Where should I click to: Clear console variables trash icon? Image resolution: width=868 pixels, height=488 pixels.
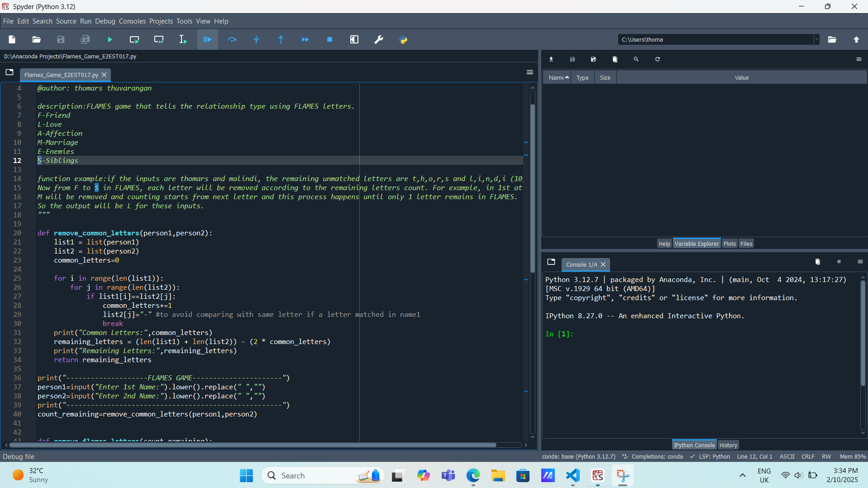pos(818,262)
